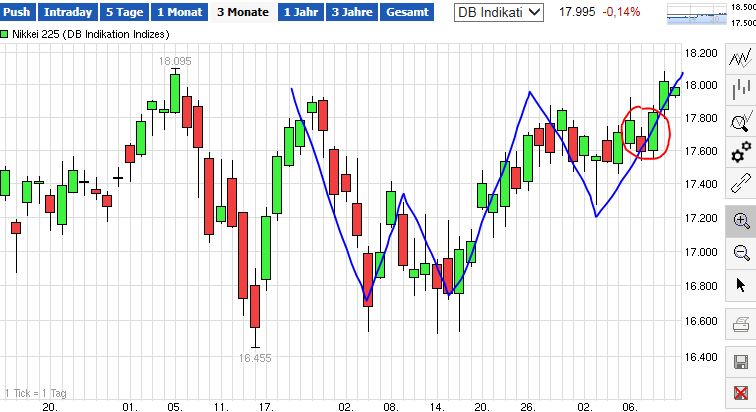The image size is (756, 412).
Task: Show the Gesamt full history timeframe
Action: (407, 12)
